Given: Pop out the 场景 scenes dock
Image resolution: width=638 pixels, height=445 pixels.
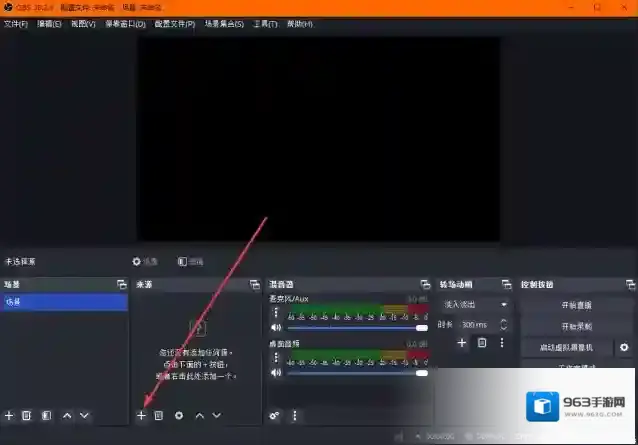Looking at the screenshot, I should pos(122,284).
